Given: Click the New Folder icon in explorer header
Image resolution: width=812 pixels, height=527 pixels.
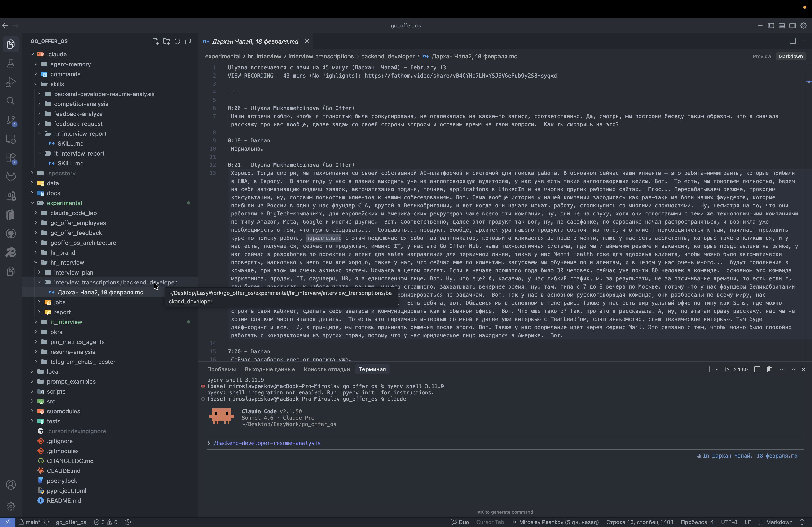Looking at the screenshot, I should [x=166, y=41].
